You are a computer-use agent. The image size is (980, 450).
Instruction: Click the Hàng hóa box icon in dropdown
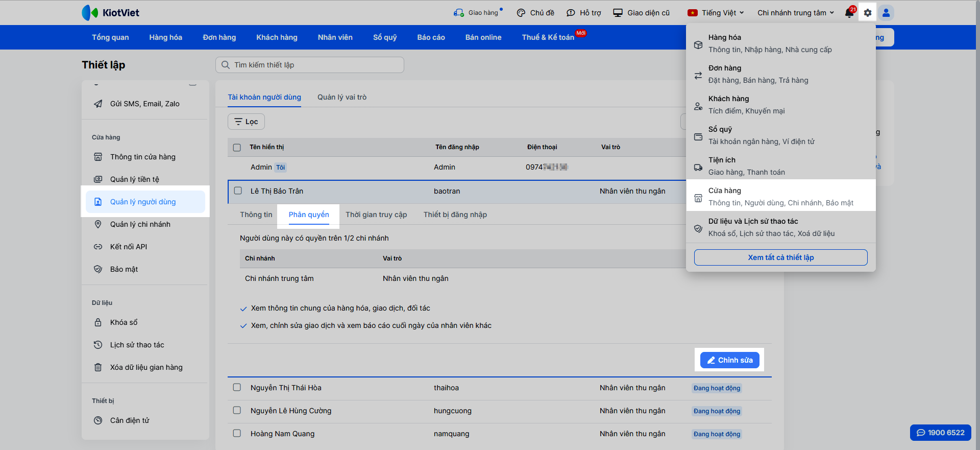point(698,44)
